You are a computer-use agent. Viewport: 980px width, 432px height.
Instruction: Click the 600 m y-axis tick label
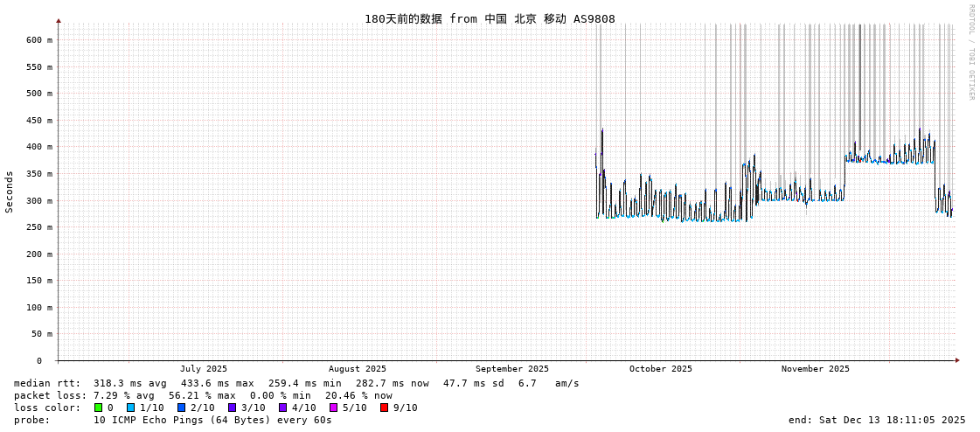pos(38,40)
